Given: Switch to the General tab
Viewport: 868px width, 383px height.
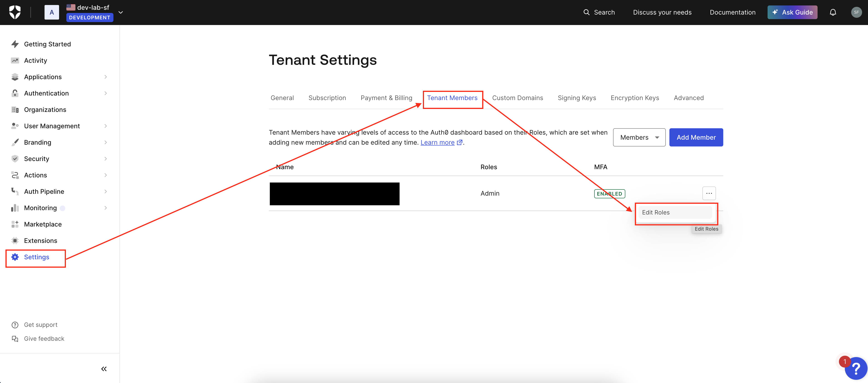Looking at the screenshot, I should click(x=282, y=98).
